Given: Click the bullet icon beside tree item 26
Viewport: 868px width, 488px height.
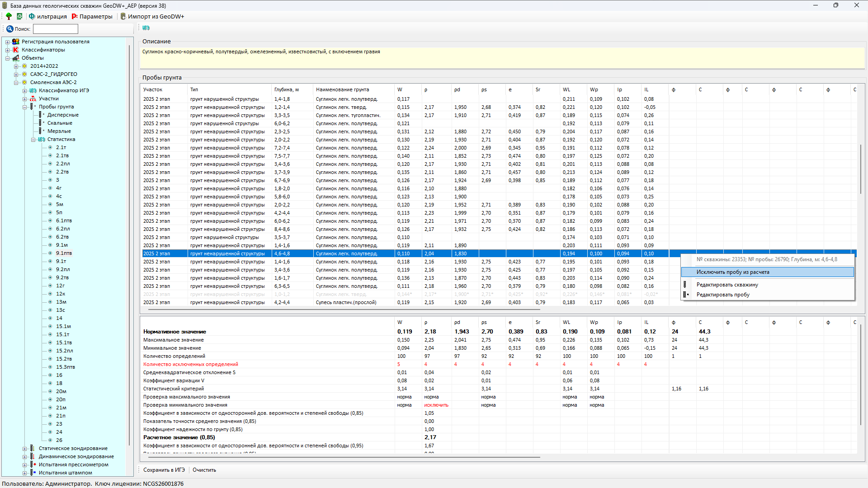Looking at the screenshot, I should tap(50, 440).
